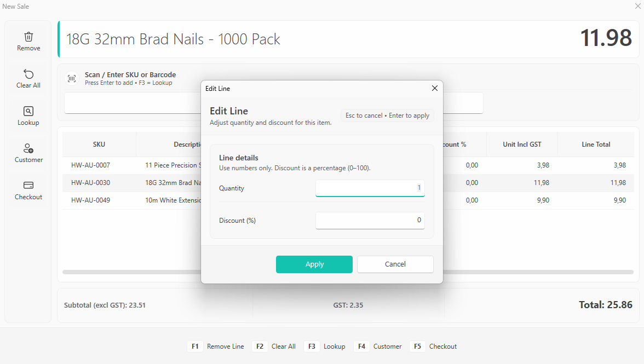Click the Clear All undo icon
The width and height of the screenshot is (644, 364).
28,74
